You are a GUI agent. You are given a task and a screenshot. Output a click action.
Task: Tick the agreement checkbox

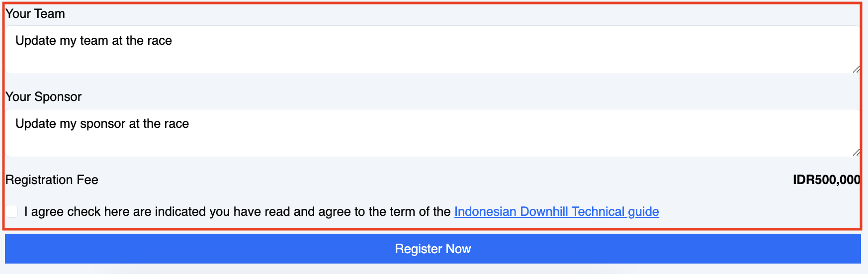12,211
